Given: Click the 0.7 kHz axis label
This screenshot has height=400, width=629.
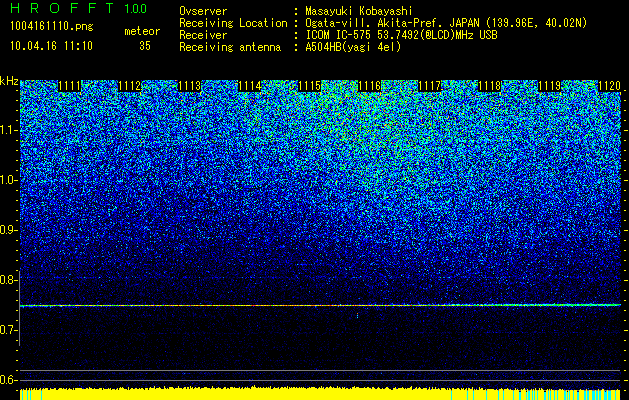Looking at the screenshot, I should [x=8, y=330].
